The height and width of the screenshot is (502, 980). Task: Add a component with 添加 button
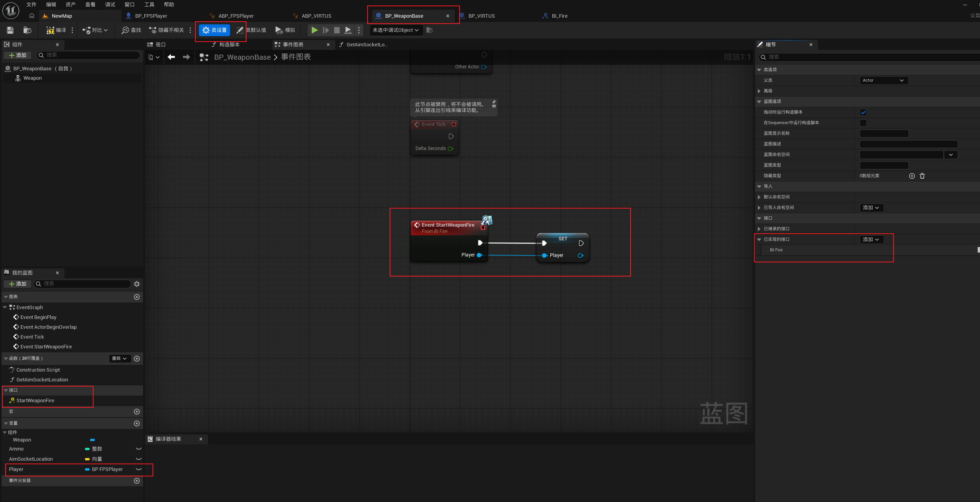click(18, 55)
